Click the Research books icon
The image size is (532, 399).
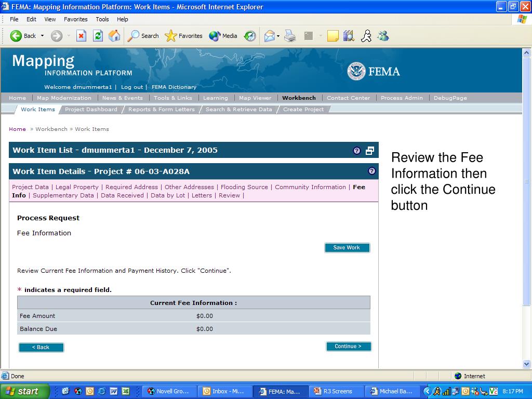click(349, 36)
